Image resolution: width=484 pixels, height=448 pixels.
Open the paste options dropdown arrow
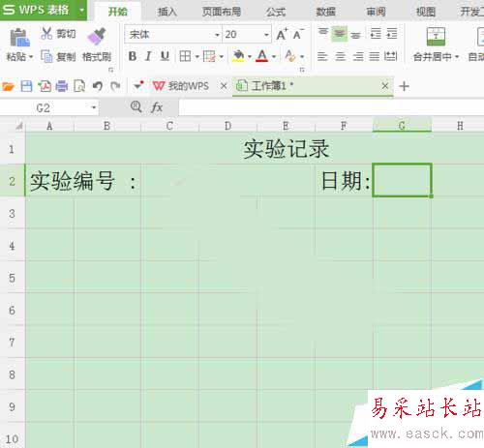[x=31, y=57]
